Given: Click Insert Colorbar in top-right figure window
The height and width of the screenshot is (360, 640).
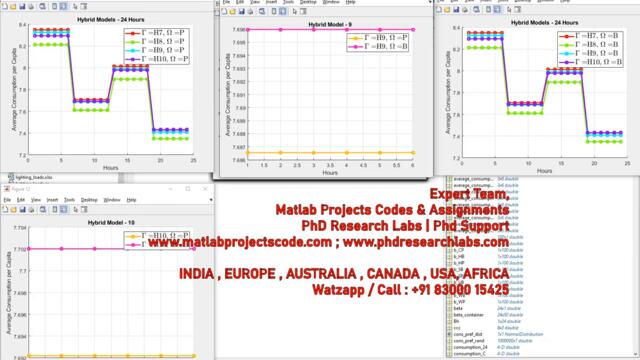Looking at the screenshot, I should coord(489,9).
